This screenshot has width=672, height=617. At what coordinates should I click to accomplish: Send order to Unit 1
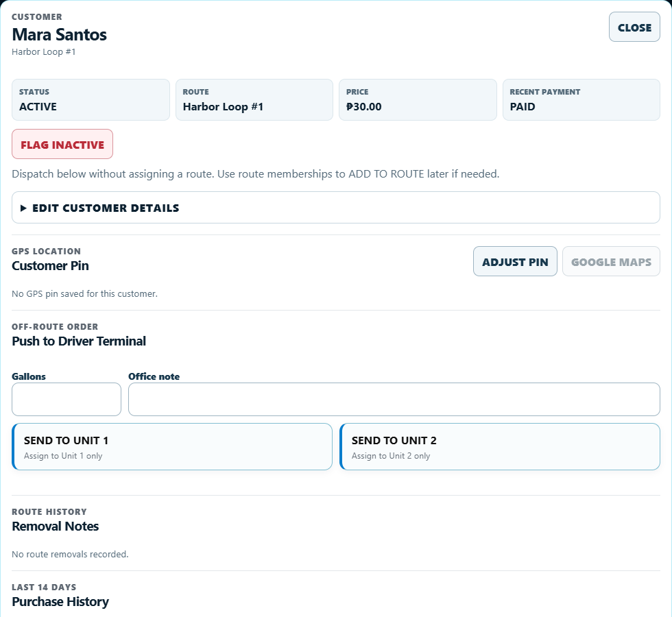point(172,446)
